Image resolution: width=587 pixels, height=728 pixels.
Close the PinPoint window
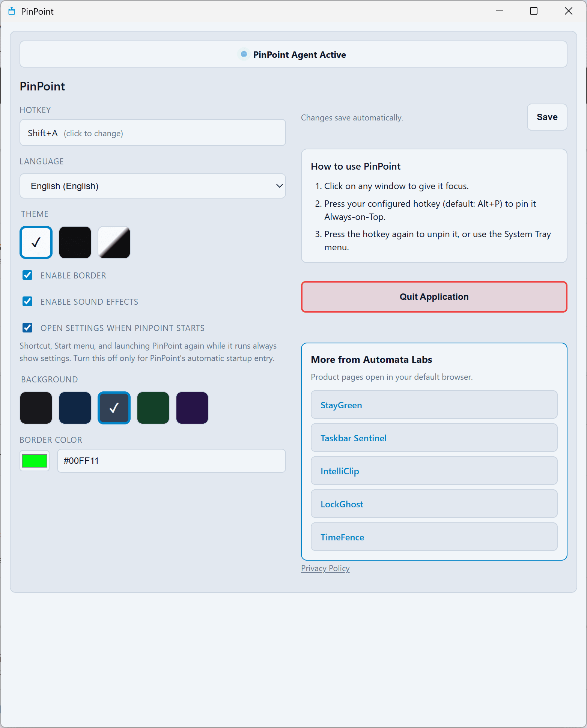[x=569, y=11]
